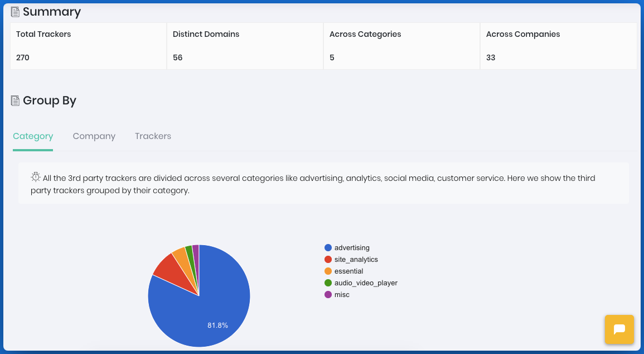Click the Total Trackers summary card

(x=88, y=46)
